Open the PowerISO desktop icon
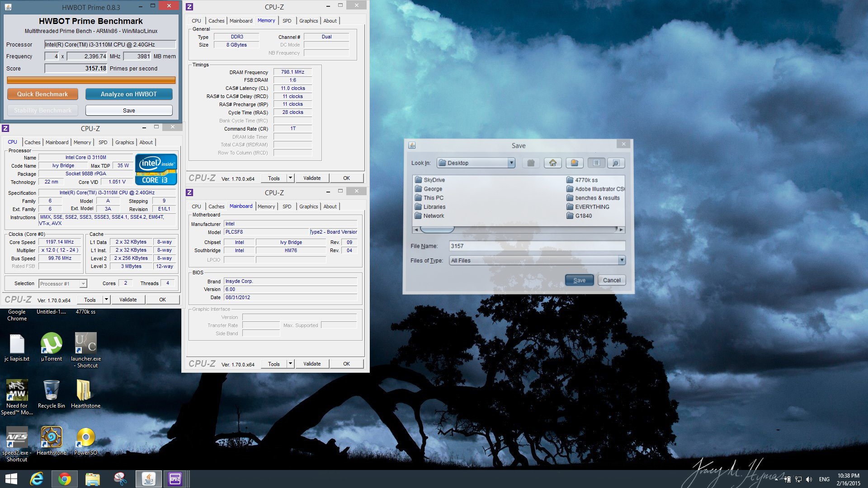This screenshot has width=868, height=488. 85,441
